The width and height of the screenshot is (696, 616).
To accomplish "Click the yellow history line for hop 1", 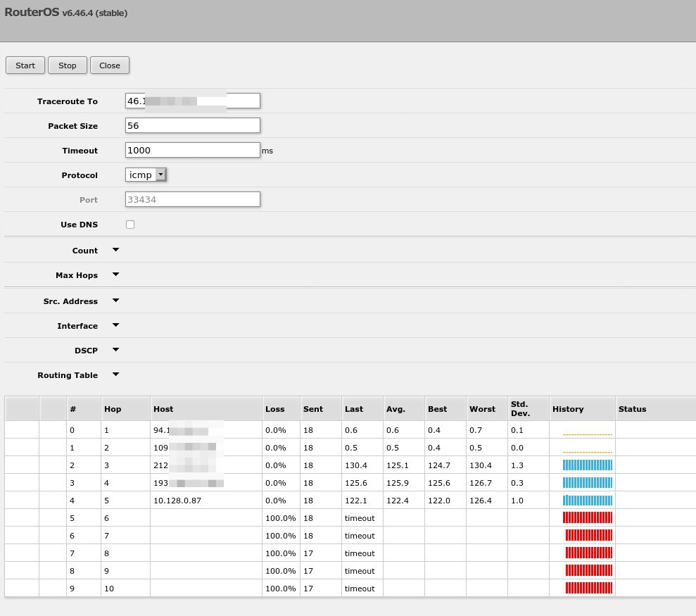I will (587, 434).
